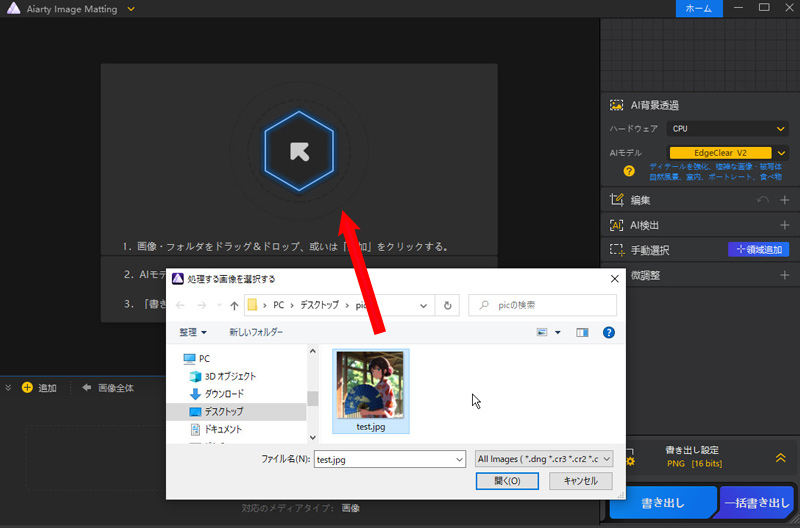Collapse the bottom panel double chevron

click(8, 388)
